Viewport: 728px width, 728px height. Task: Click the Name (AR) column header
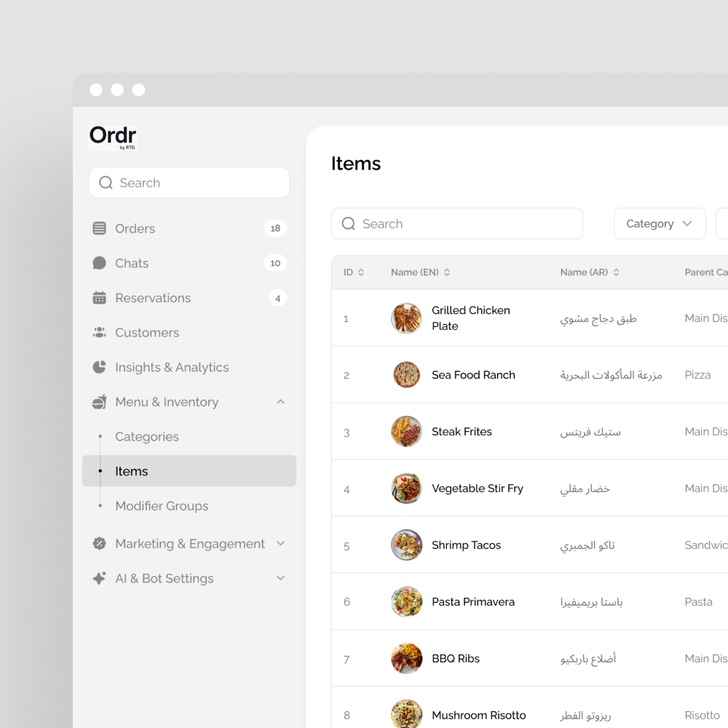[584, 272]
